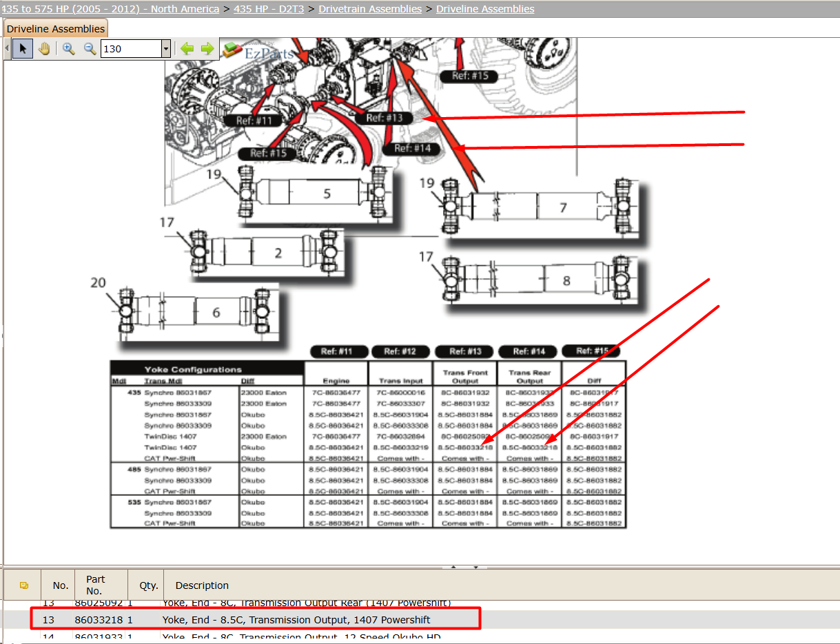Click driveshaft number 6 in the diagram
The image size is (840, 644).
point(216,313)
